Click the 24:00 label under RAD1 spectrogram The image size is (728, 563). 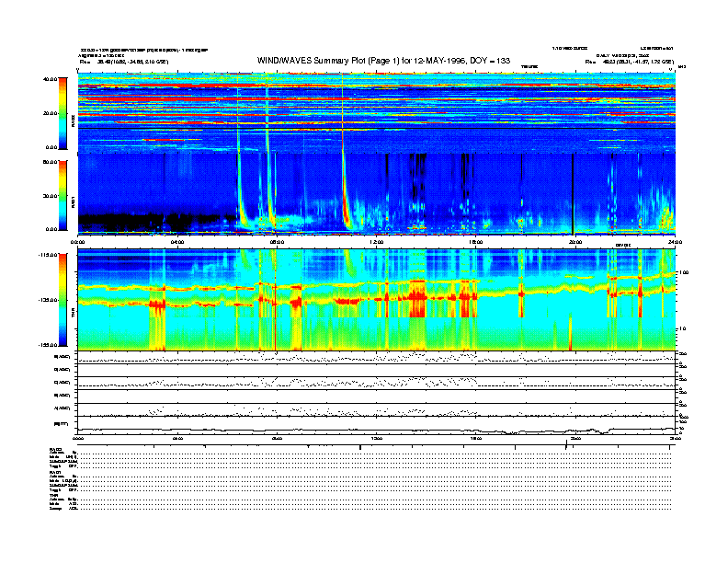point(675,242)
